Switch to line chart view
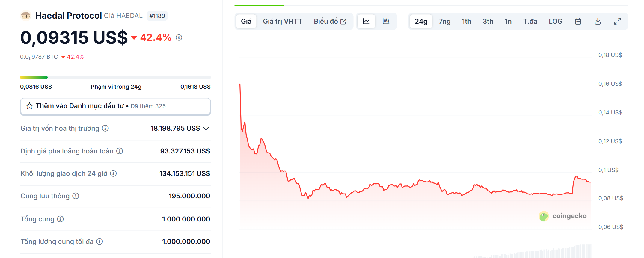 [x=366, y=21]
